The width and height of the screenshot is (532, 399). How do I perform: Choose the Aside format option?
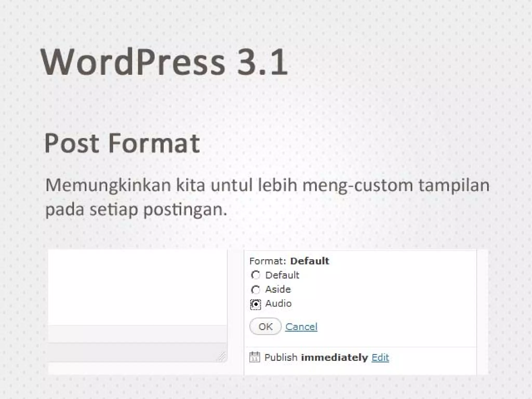point(256,289)
